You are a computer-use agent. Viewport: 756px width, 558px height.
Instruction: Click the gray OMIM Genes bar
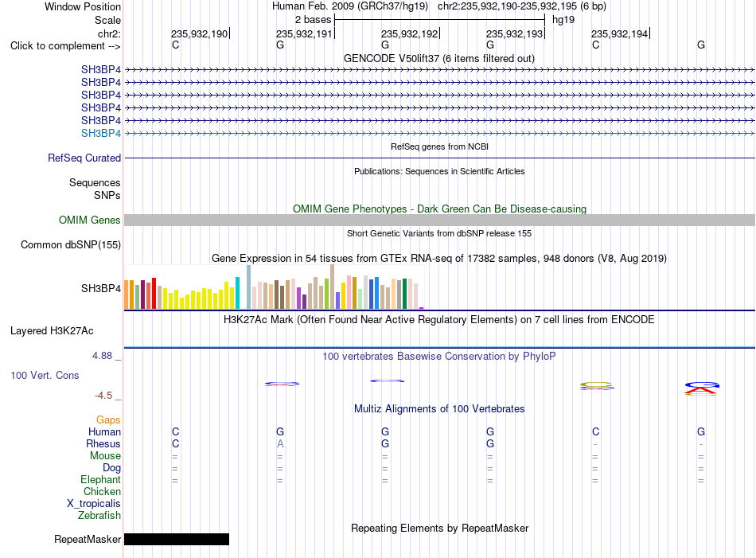click(439, 220)
